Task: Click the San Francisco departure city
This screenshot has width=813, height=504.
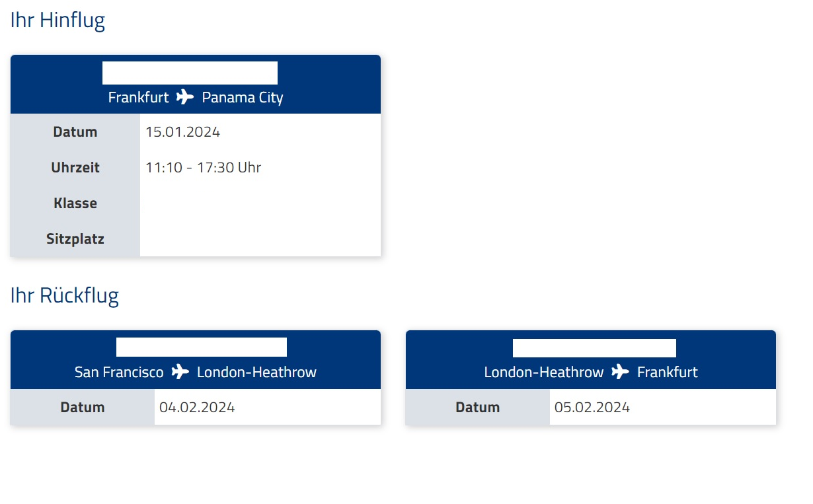Action: (x=119, y=373)
